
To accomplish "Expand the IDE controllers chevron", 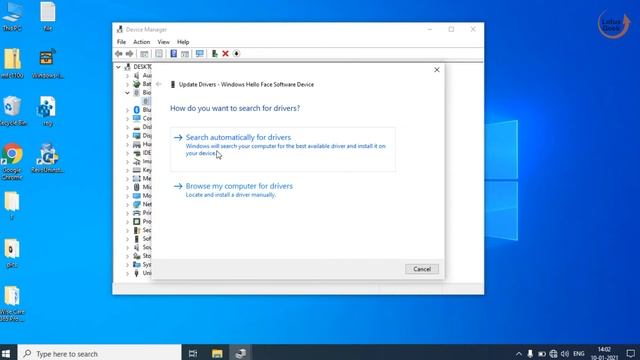I will [x=127, y=153].
